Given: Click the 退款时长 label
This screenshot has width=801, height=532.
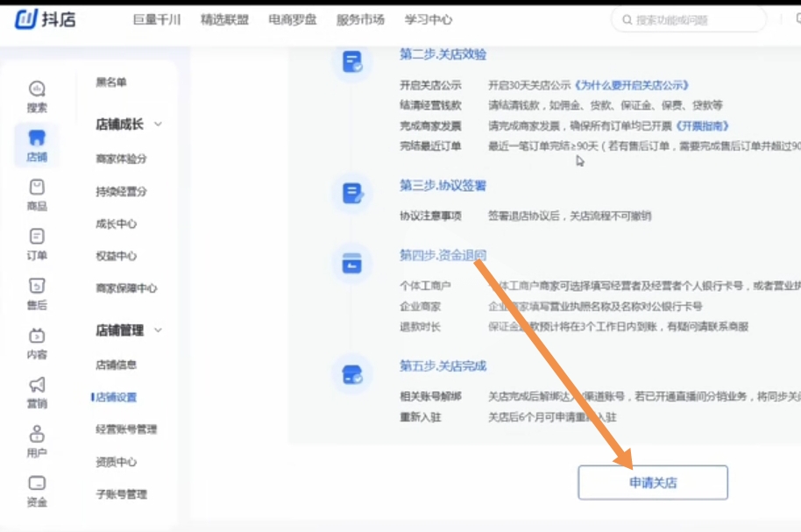Looking at the screenshot, I should coord(420,327).
